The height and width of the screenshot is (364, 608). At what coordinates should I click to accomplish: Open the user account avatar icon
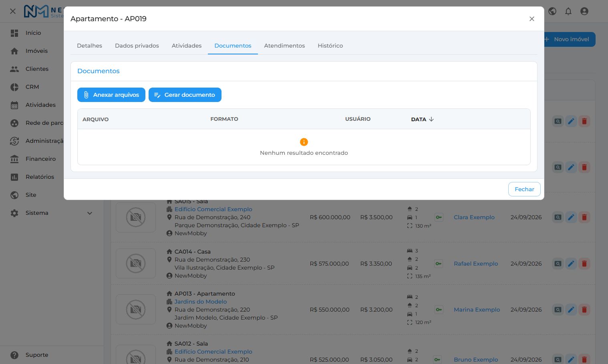(x=584, y=11)
